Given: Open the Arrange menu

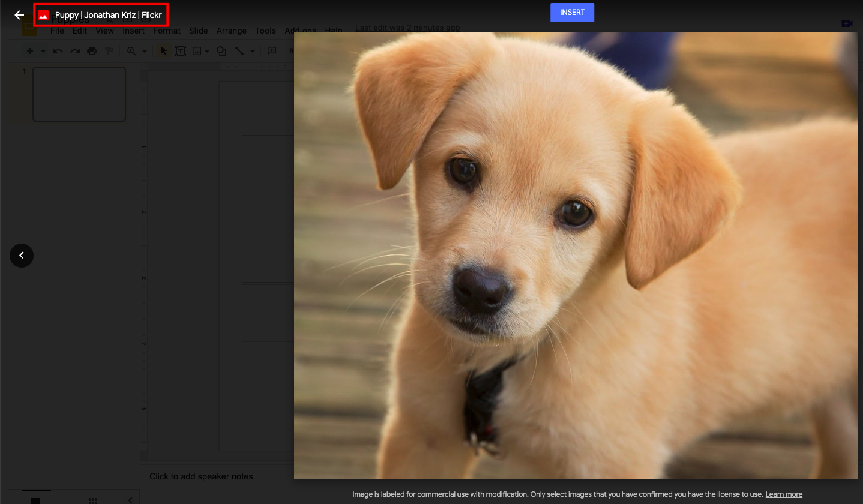Looking at the screenshot, I should 232,31.
